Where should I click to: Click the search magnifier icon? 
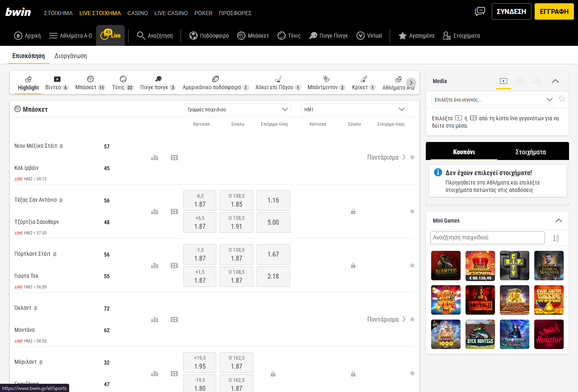(141, 36)
